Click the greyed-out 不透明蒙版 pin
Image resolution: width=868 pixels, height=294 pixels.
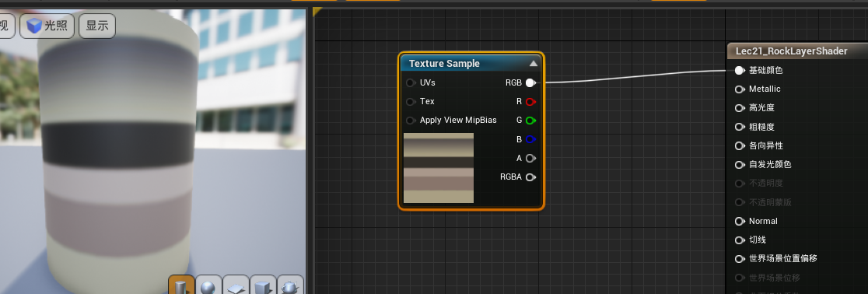coord(740,202)
